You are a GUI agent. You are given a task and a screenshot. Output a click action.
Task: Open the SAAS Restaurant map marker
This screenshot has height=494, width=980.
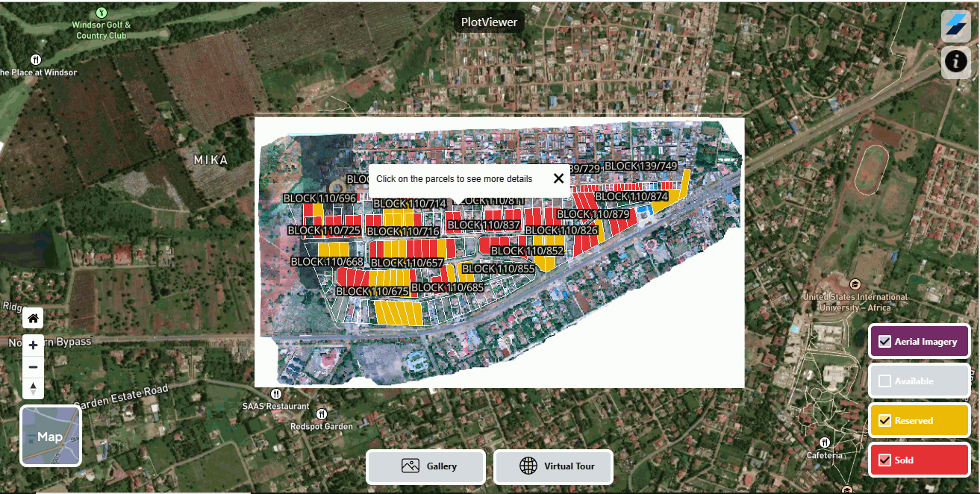coord(276,394)
